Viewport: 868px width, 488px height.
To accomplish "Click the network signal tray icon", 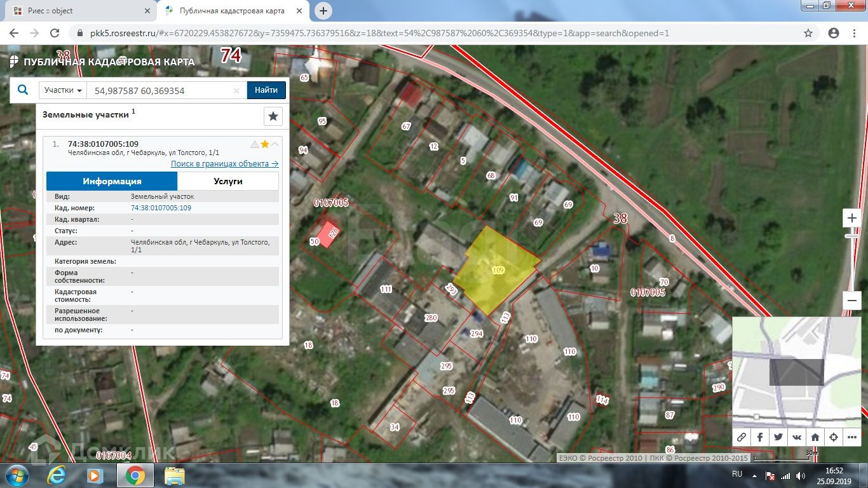I will click(785, 475).
